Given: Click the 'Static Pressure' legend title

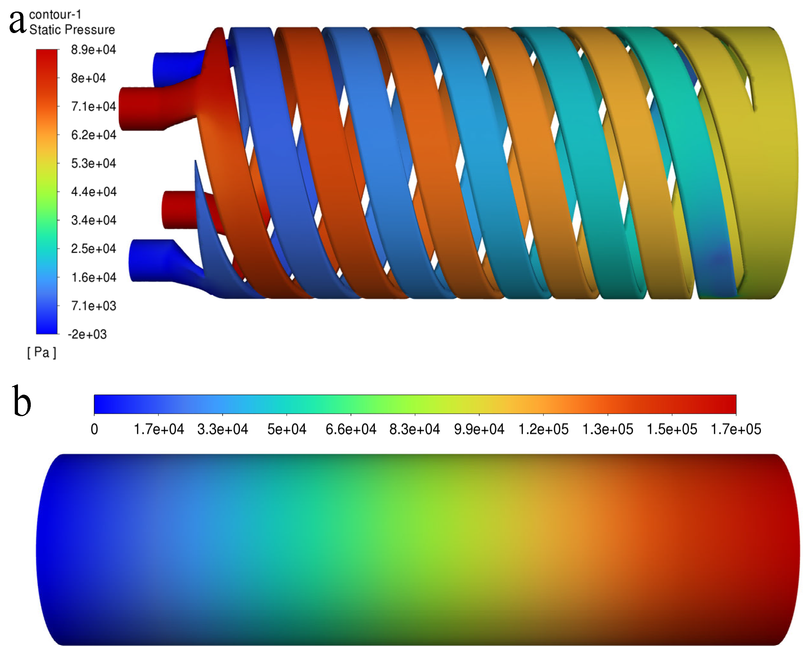Looking at the screenshot, I should pos(72,29).
